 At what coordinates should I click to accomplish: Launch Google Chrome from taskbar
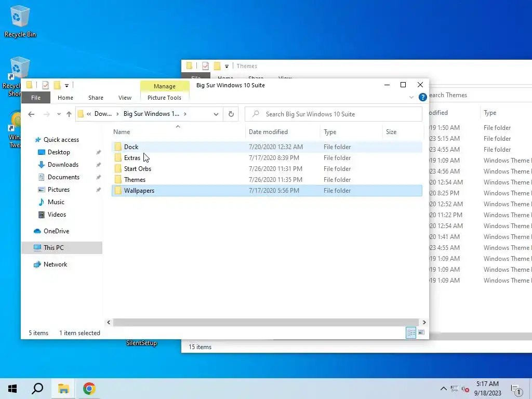point(89,389)
